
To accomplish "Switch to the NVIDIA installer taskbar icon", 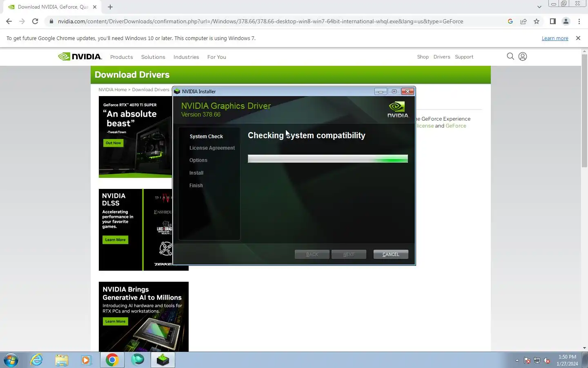I will [163, 360].
